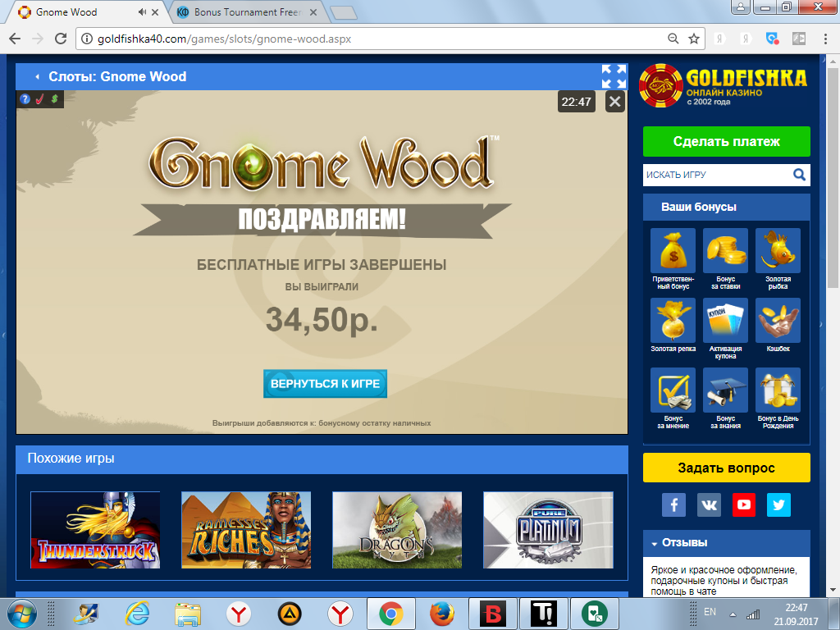Image resolution: width=840 pixels, height=630 pixels.
Task: Mute the Gnome Wood tab audio
Action: click(141, 11)
